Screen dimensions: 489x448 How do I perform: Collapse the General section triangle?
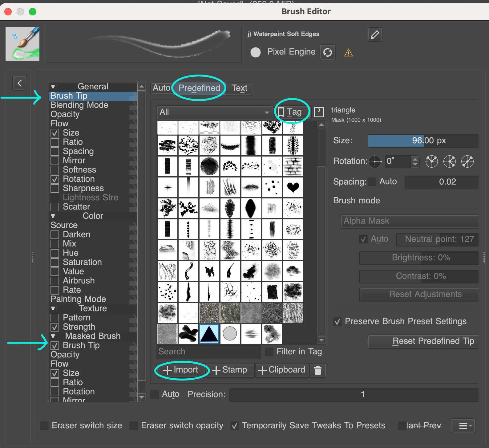(x=53, y=87)
